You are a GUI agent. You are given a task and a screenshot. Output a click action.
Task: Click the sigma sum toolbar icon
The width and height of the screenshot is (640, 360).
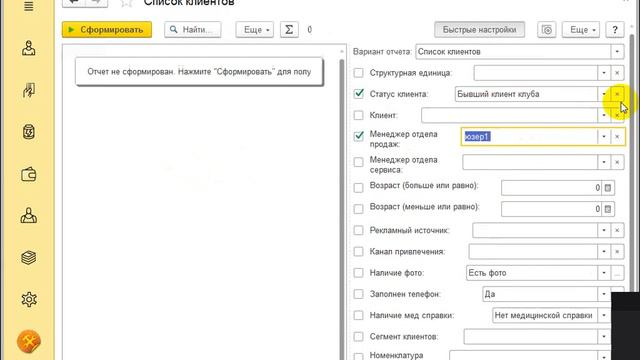(289, 30)
